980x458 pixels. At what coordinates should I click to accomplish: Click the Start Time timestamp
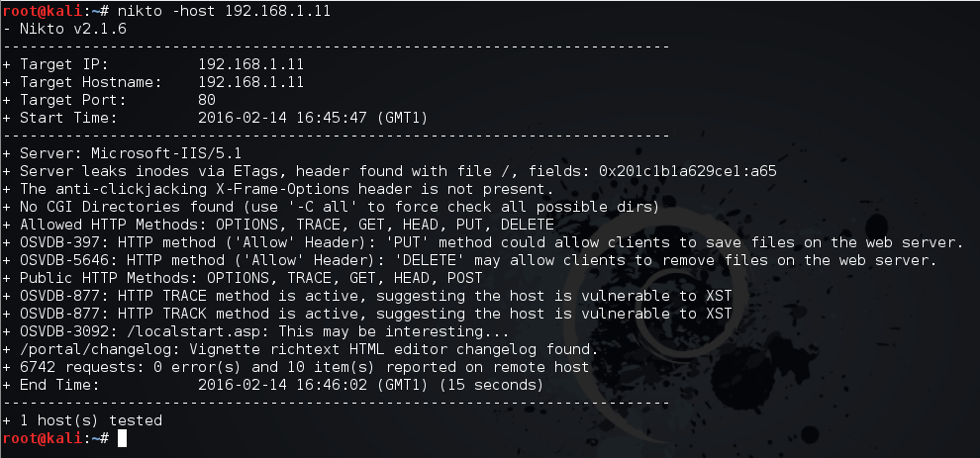point(312,118)
